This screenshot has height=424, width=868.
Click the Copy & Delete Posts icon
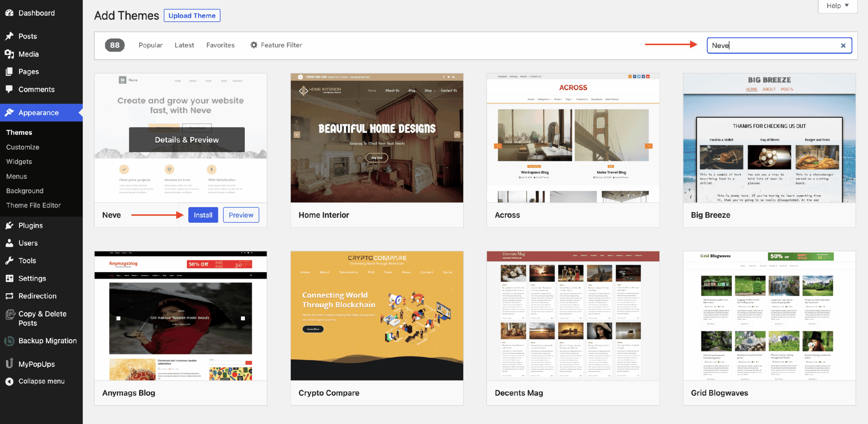(10, 315)
